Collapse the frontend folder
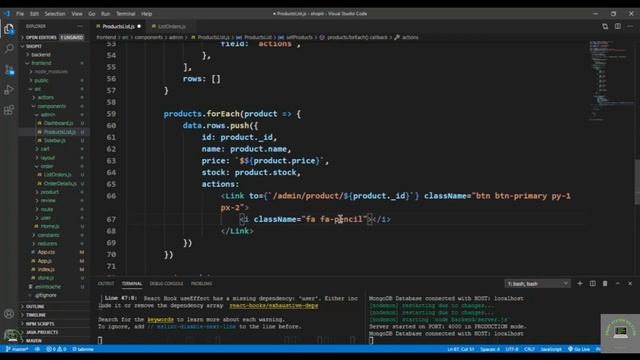This screenshot has width=640, height=360. (x=41, y=63)
